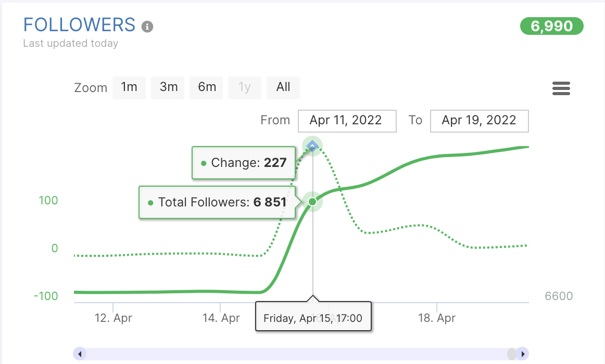
Task: Click the green Total Followers data point
Action: pyautogui.click(x=312, y=201)
